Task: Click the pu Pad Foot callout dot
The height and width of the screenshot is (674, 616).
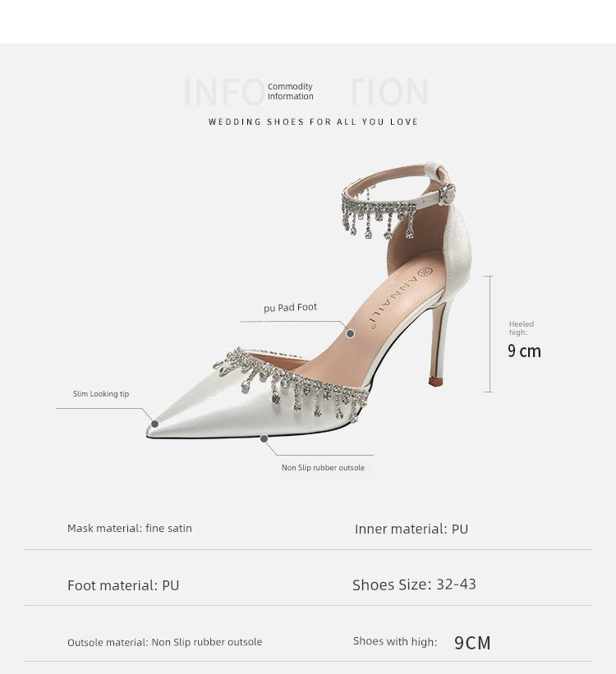Action: [351, 333]
